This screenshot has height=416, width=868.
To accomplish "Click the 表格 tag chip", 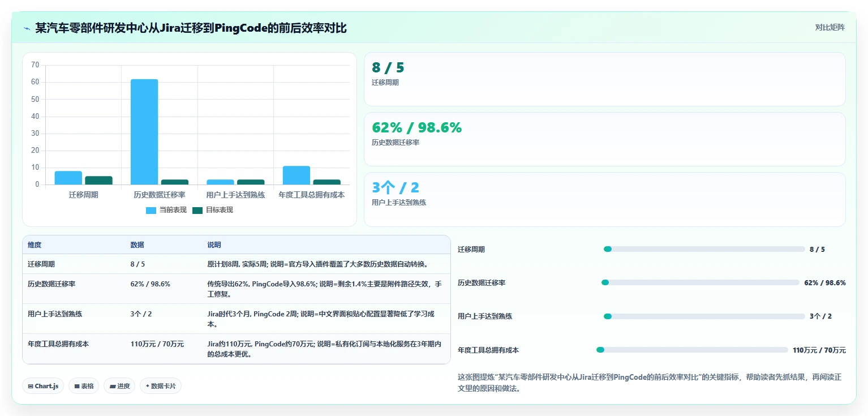I will [x=84, y=386].
